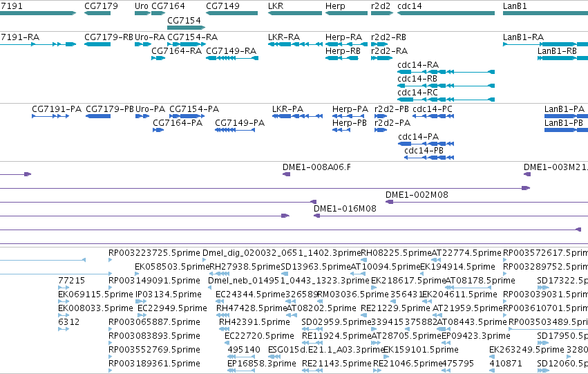Select the CG7179 gene arrow glyph
588x374 pixels.
[x=97, y=13]
